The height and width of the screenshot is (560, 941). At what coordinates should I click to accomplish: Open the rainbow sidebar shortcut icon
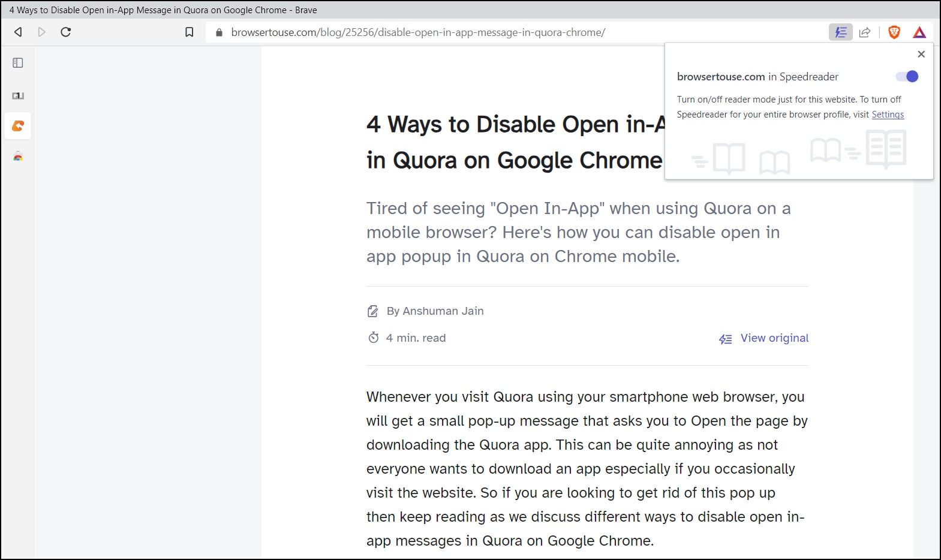point(18,157)
